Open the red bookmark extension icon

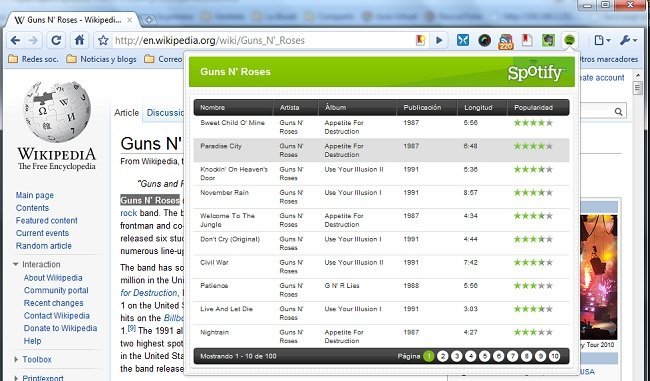pos(527,40)
